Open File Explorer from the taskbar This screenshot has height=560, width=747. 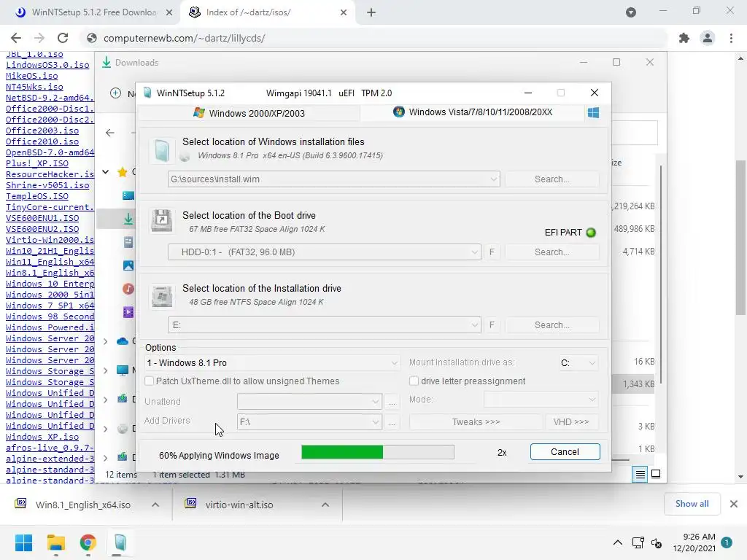pyautogui.click(x=55, y=542)
